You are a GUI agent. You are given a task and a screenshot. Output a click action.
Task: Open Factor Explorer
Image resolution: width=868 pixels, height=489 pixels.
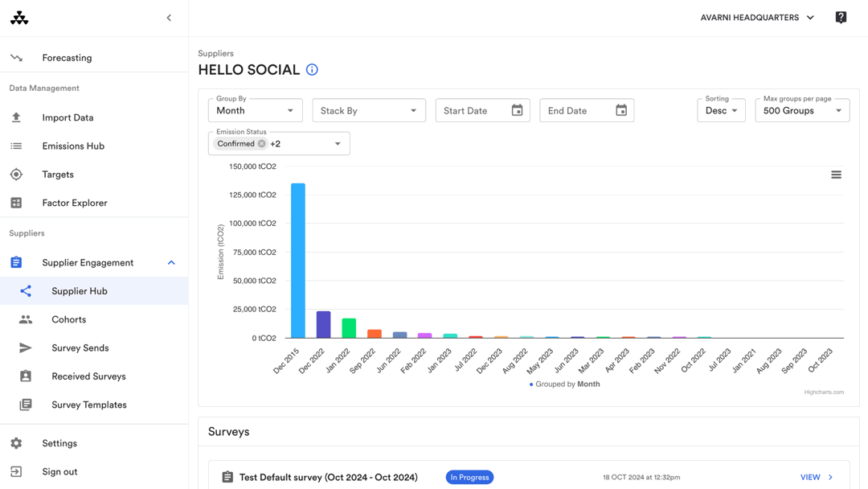(x=75, y=203)
